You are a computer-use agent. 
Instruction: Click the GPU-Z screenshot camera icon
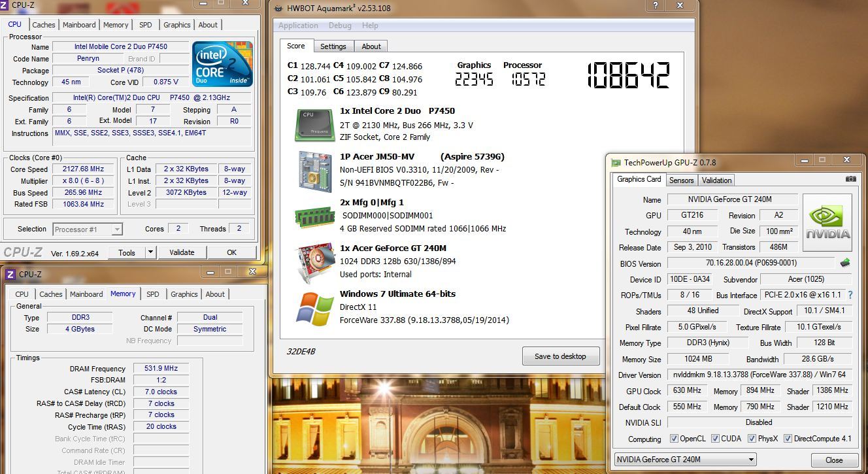point(850,178)
